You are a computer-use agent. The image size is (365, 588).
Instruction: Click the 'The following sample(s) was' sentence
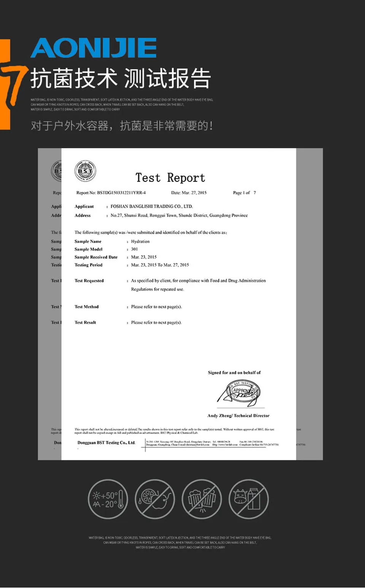point(151,232)
